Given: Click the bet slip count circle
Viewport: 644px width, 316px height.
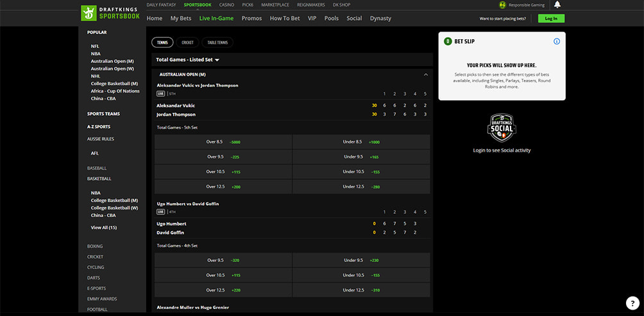Looking at the screenshot, I should 447,42.
